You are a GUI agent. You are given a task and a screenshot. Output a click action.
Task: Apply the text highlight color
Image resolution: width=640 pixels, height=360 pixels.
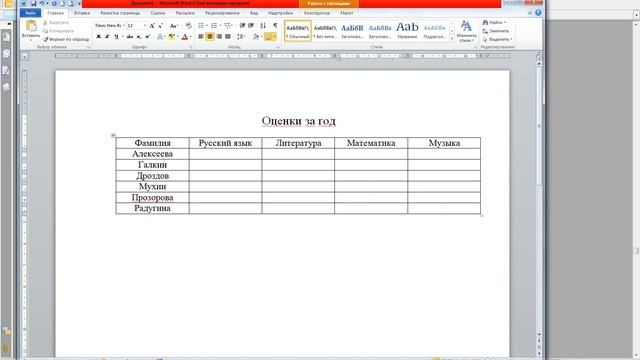(172, 37)
